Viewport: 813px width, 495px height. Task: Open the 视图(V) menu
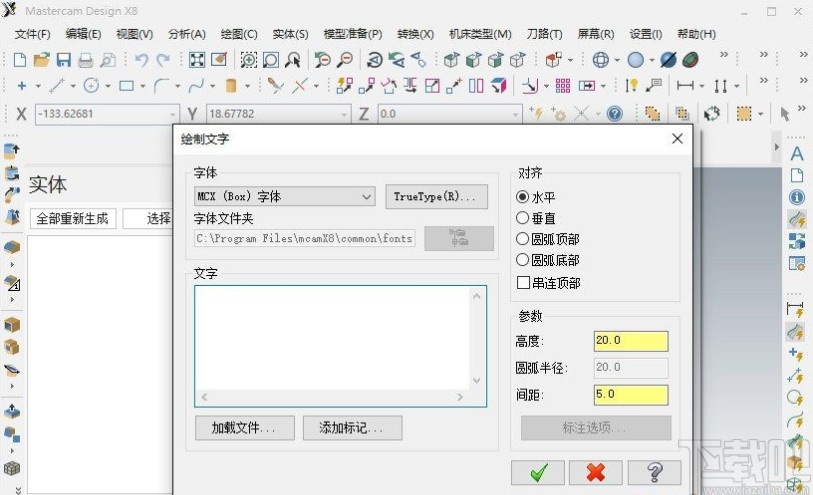coord(134,34)
